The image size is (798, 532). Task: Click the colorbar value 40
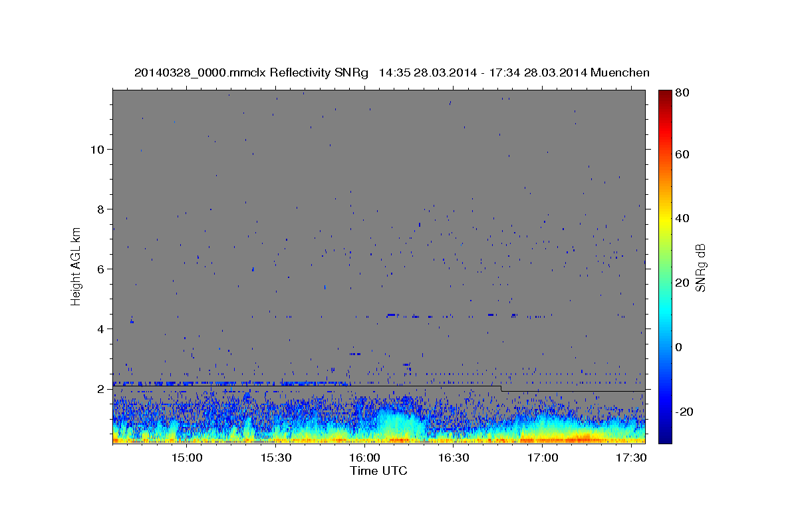pos(682,218)
